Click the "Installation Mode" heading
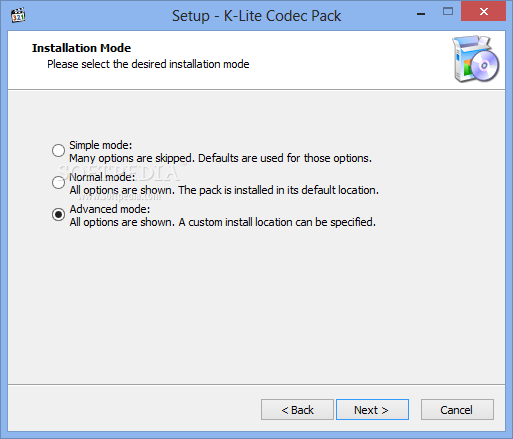This screenshot has width=513, height=439. point(81,48)
